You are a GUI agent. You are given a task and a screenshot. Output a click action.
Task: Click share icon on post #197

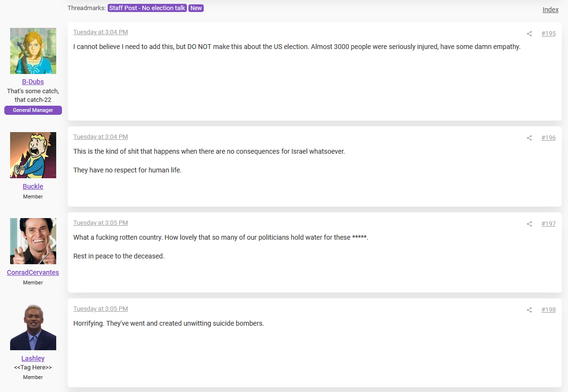[529, 224]
